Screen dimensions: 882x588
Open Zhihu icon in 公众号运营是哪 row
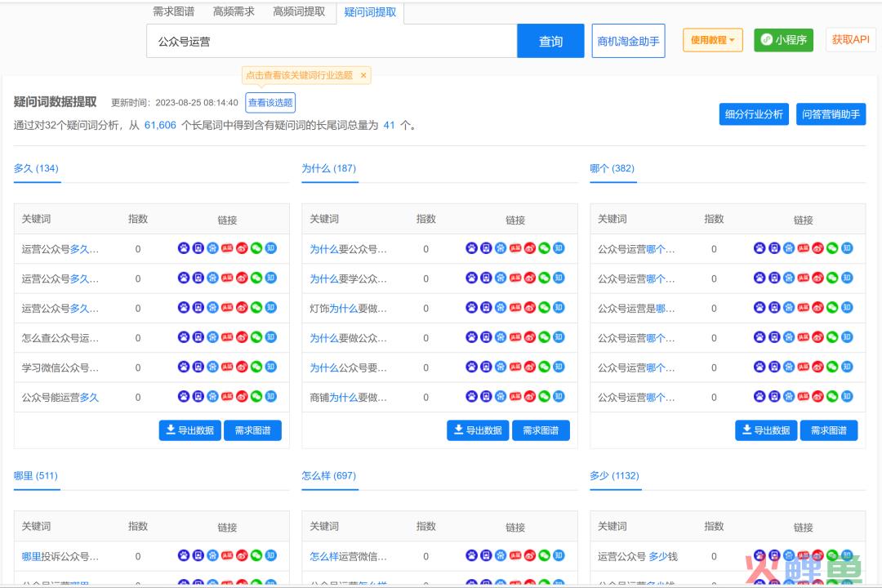coord(847,308)
